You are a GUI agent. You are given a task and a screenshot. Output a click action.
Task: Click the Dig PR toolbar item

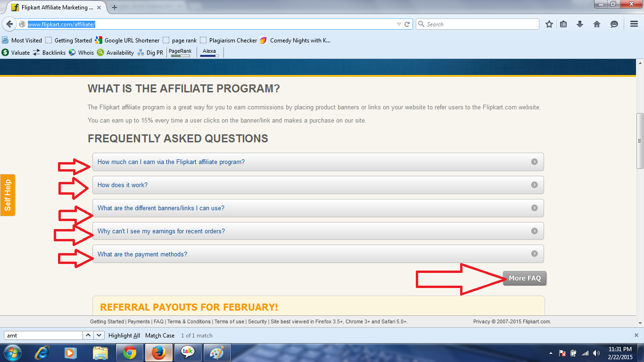click(x=150, y=52)
